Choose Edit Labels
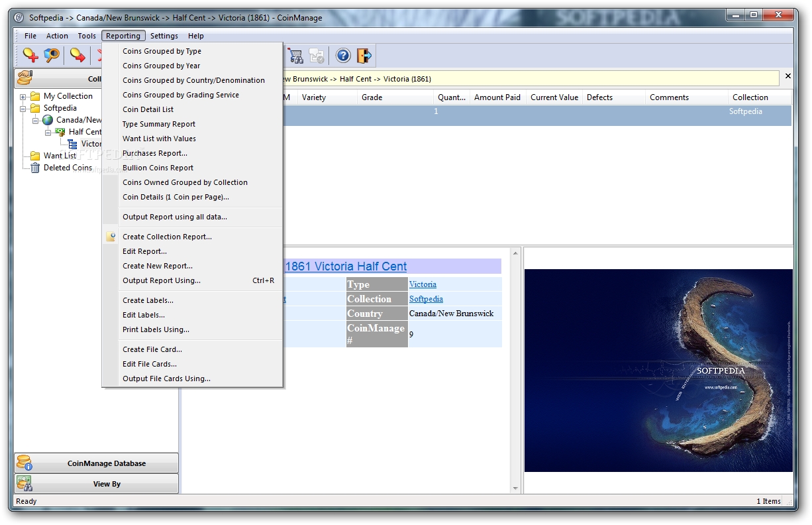This screenshot has width=812, height=525. click(x=193, y=315)
